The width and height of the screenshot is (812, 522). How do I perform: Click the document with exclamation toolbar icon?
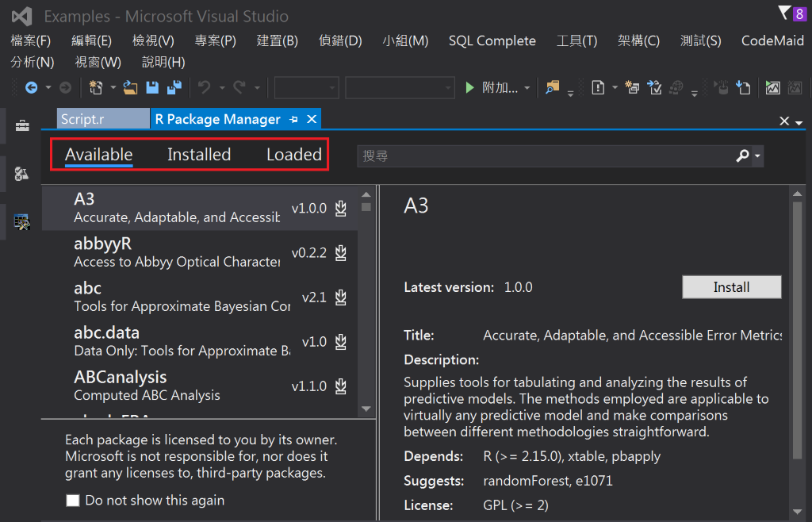(x=598, y=88)
